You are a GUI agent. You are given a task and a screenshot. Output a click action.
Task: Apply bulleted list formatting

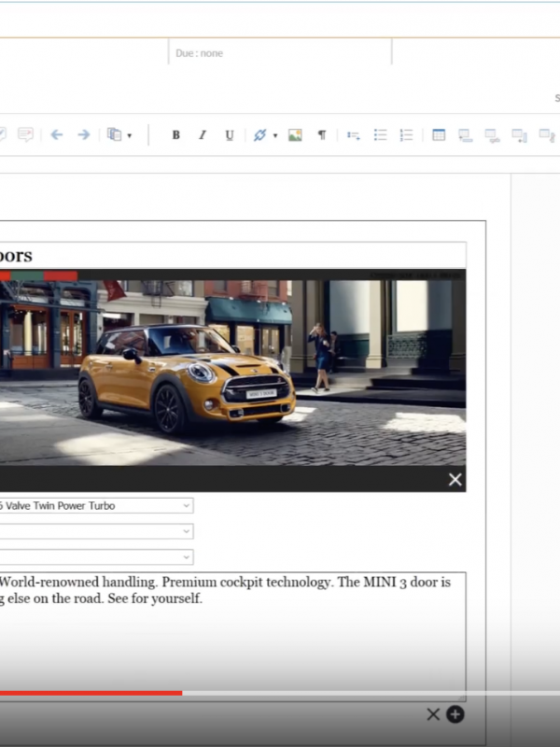pyautogui.click(x=380, y=134)
